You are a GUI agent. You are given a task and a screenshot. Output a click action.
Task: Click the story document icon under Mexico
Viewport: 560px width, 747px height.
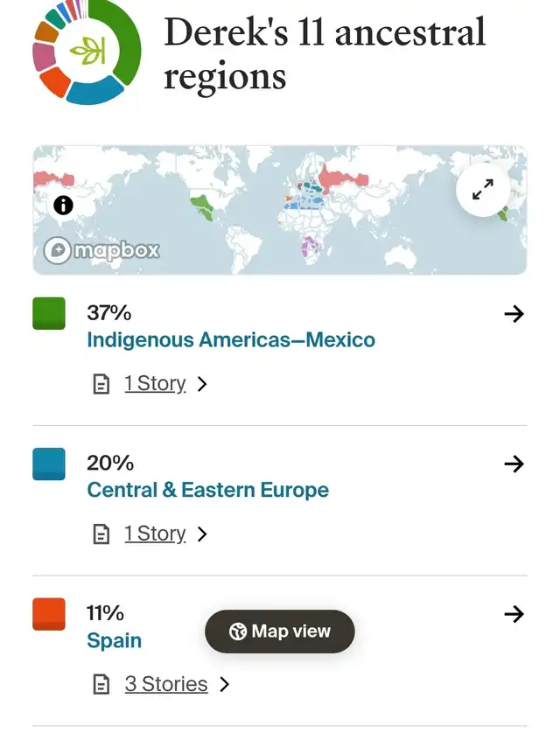[101, 384]
